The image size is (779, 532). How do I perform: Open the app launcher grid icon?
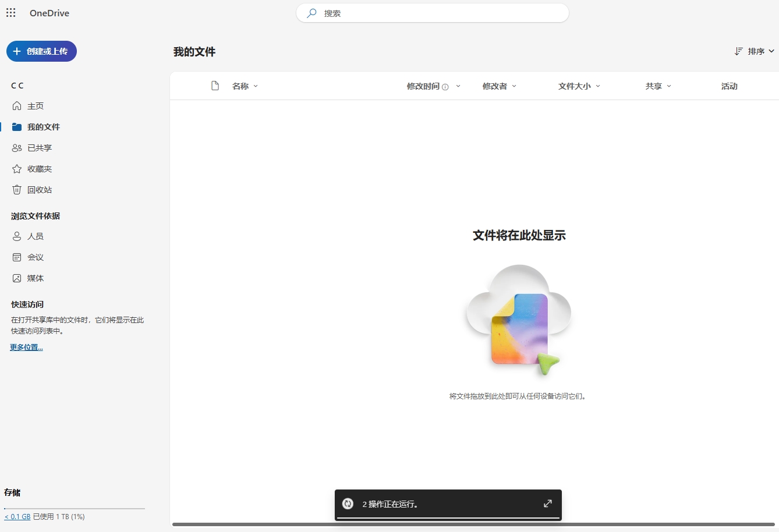(10, 13)
